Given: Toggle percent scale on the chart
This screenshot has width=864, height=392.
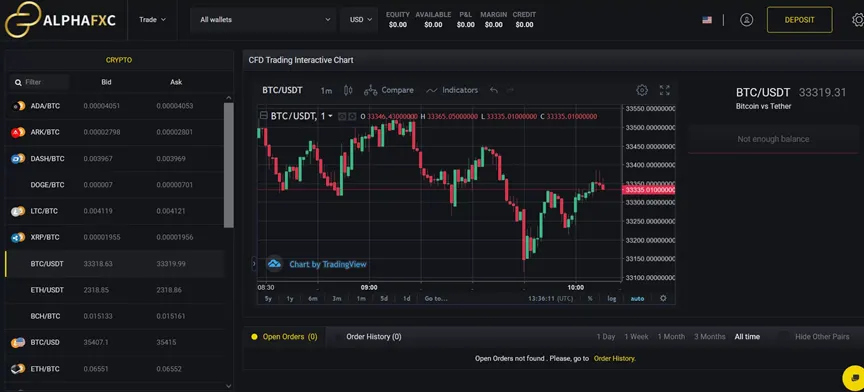Looking at the screenshot, I should click(590, 298).
